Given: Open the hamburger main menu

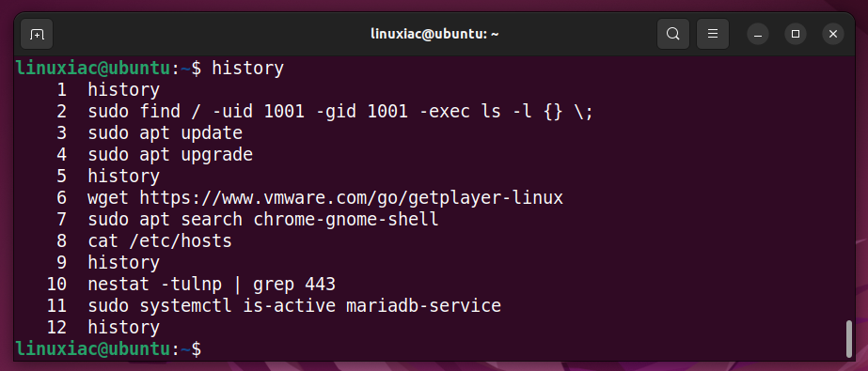Looking at the screenshot, I should click(x=713, y=34).
